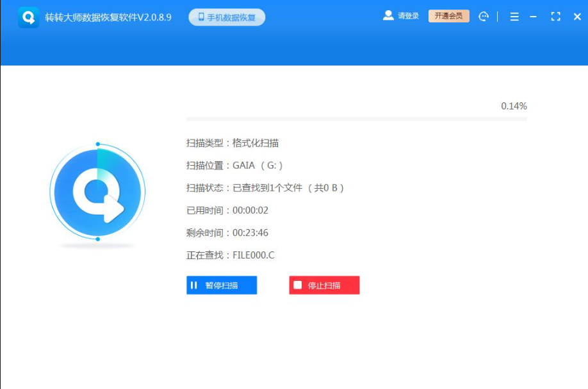Viewport: 588px width, 389px height.
Task: Click the app title 转转大师数据恢复软件V2.0.8.9
Action: (108, 17)
